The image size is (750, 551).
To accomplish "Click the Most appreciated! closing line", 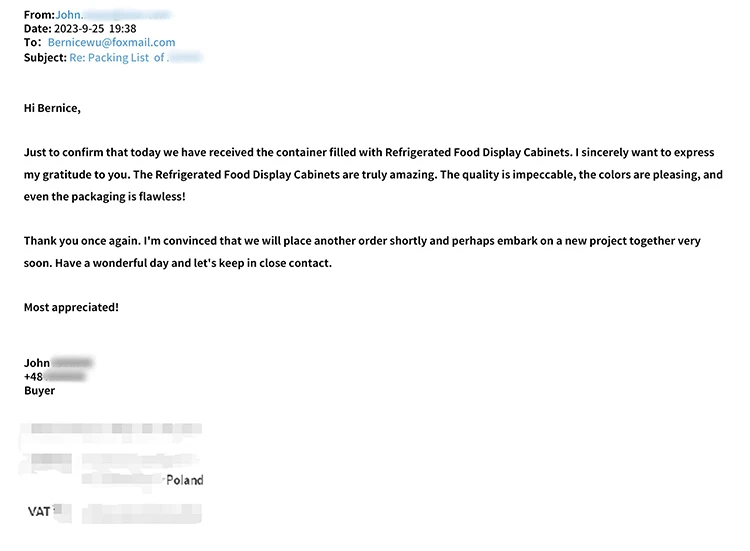I will point(71,307).
